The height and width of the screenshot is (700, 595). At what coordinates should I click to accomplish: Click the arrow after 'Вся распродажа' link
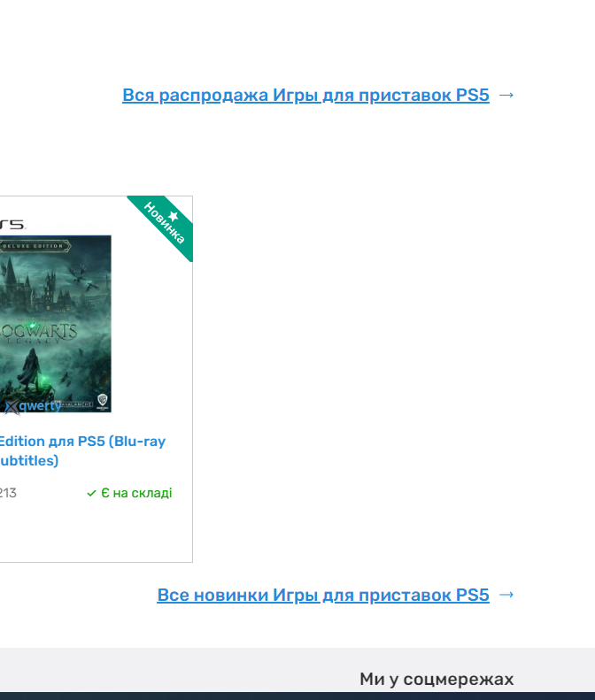tap(506, 95)
